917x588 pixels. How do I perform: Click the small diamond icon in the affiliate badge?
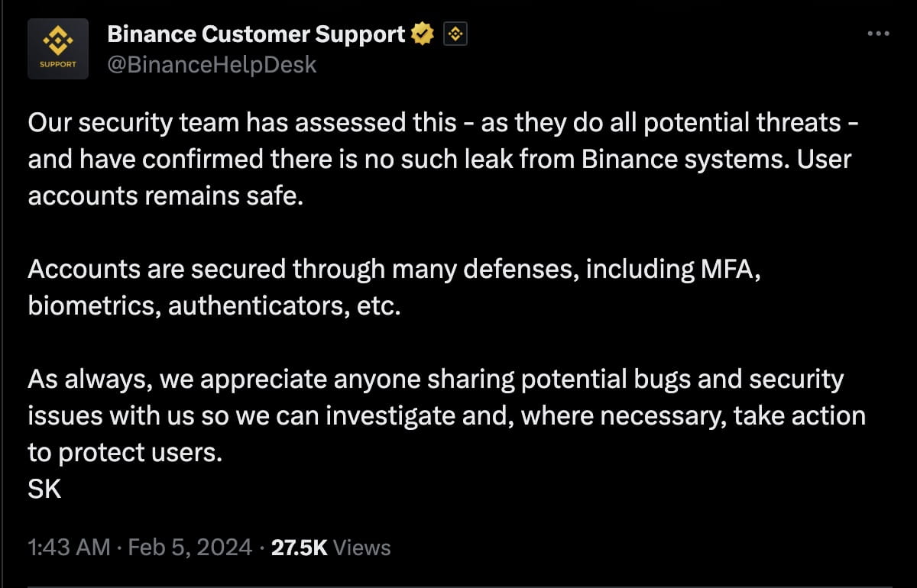pos(455,34)
